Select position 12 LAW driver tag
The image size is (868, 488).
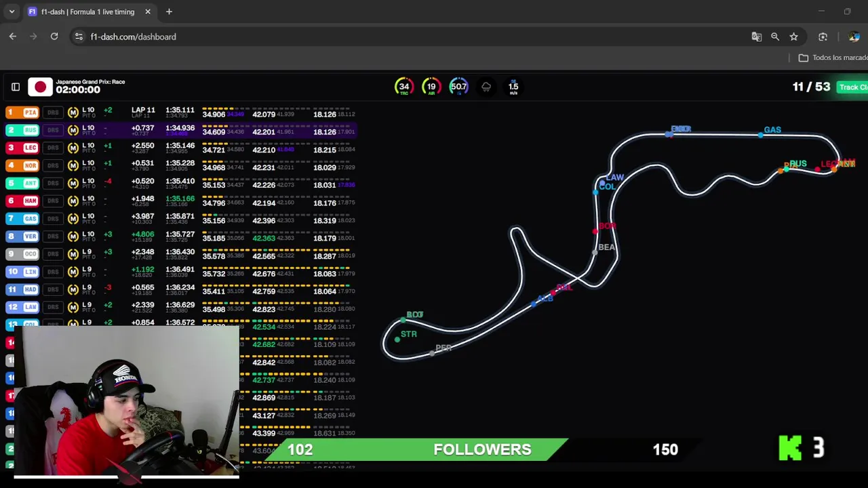[x=22, y=307]
